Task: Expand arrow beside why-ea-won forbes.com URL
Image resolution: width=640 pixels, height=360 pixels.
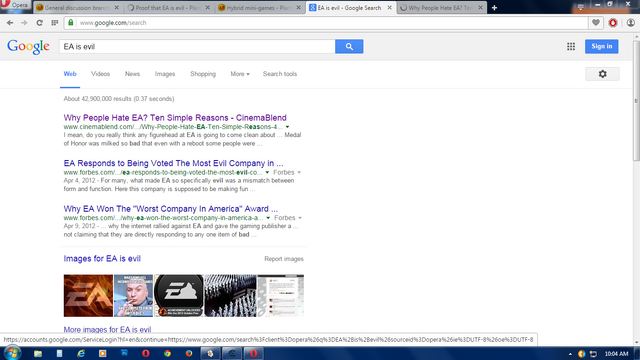Action: tap(268, 218)
